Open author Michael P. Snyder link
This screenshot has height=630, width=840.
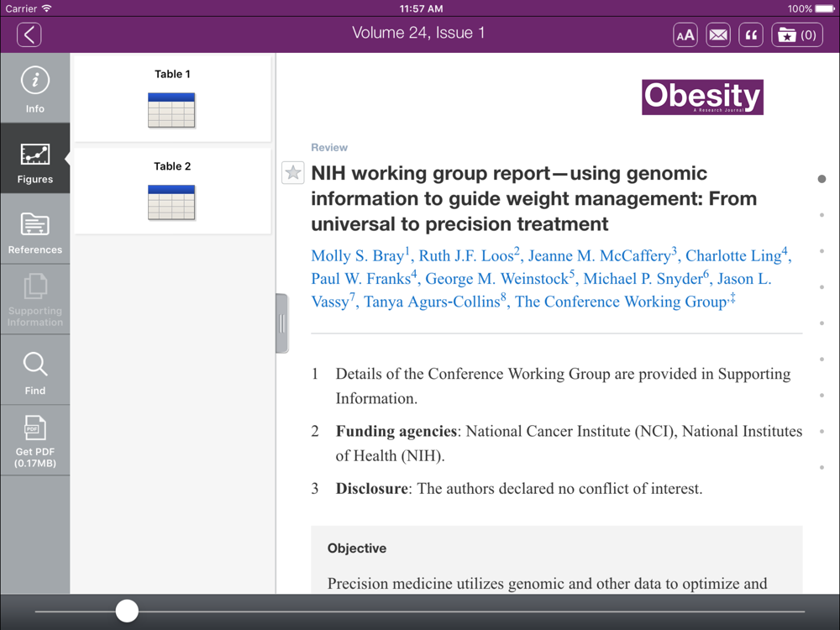point(646,278)
